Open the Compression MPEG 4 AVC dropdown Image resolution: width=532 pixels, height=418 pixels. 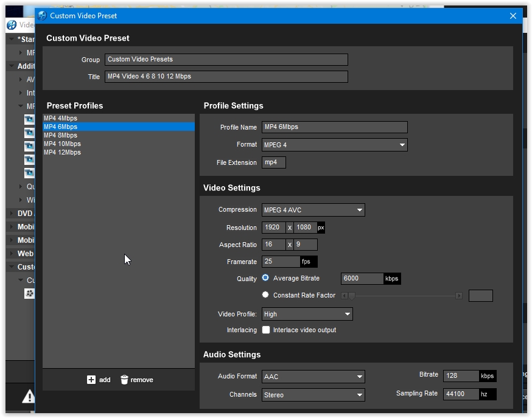point(359,210)
